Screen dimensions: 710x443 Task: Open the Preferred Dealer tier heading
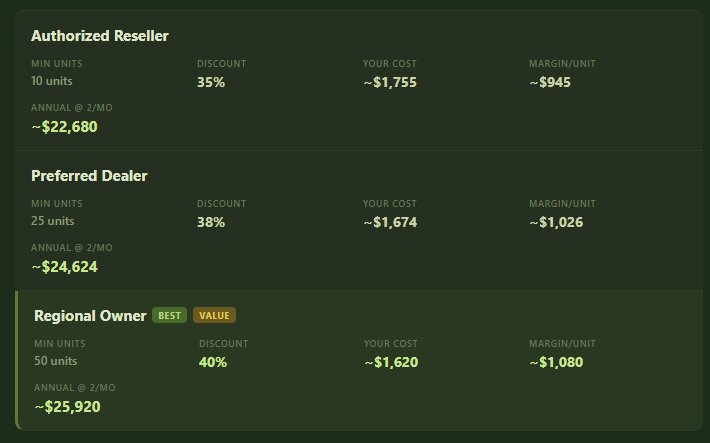(89, 176)
